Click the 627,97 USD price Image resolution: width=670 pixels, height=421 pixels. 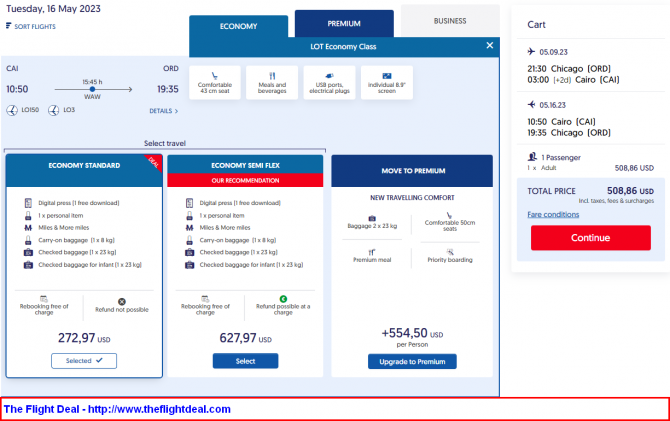pyautogui.click(x=245, y=338)
